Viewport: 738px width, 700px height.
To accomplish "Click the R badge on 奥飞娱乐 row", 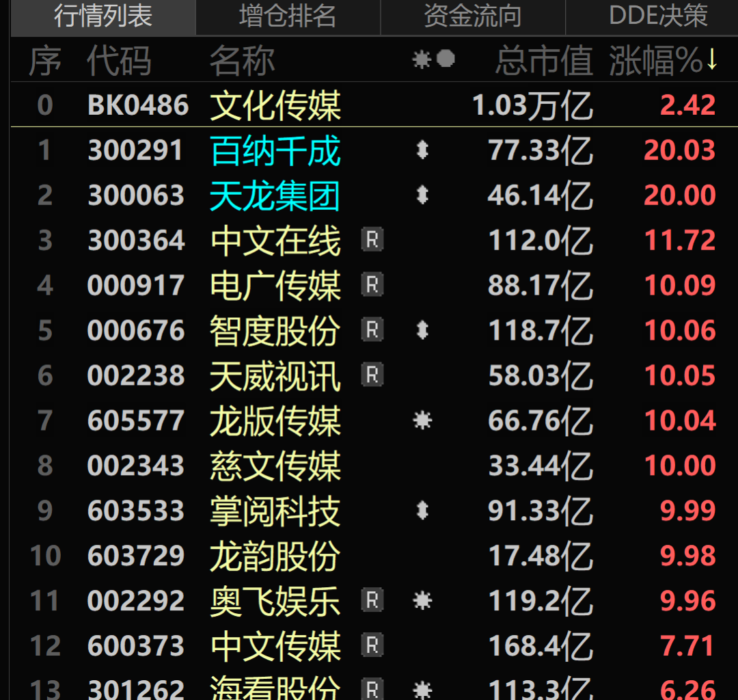I will click(372, 600).
